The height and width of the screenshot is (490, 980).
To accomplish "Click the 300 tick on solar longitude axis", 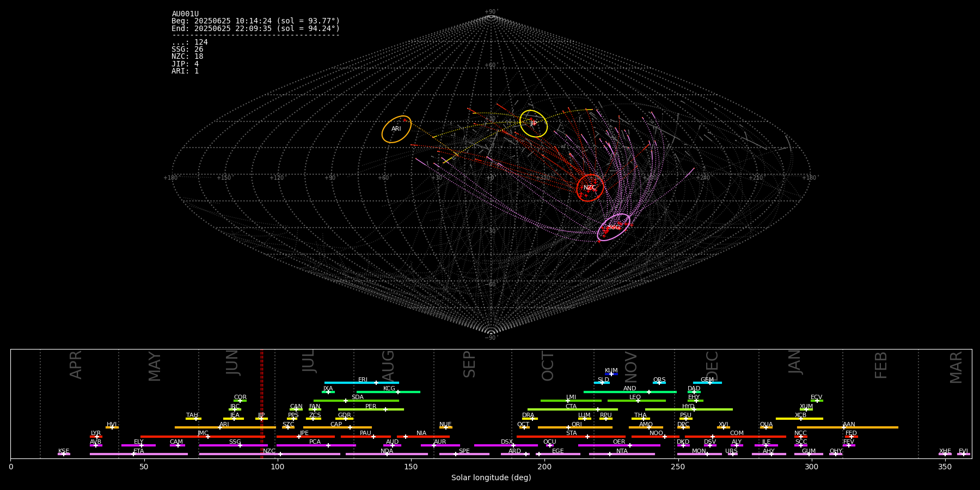I will [x=811, y=467].
